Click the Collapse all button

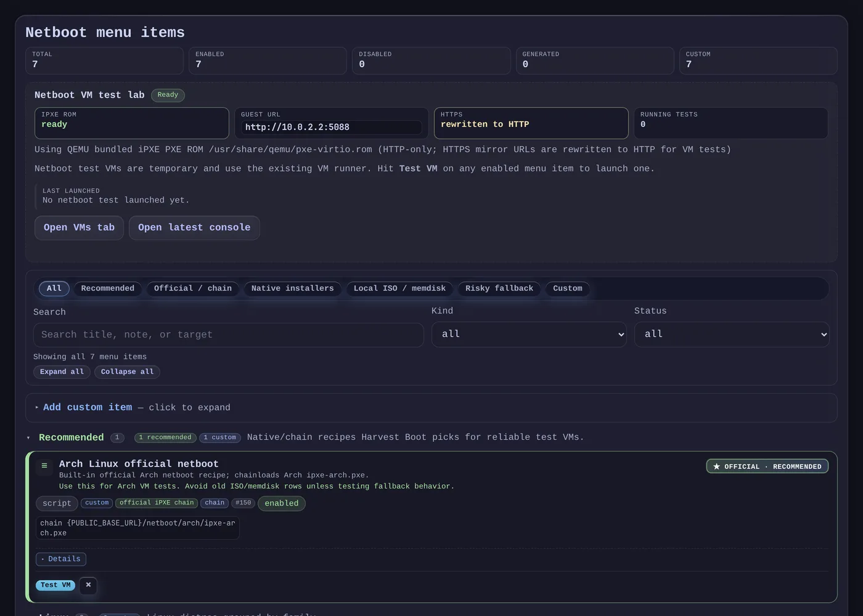127,372
